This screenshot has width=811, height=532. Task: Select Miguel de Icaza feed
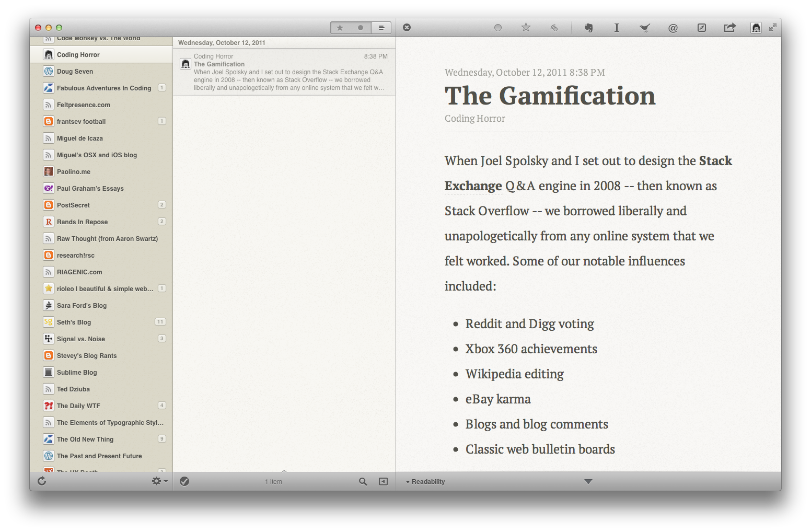[101, 138]
